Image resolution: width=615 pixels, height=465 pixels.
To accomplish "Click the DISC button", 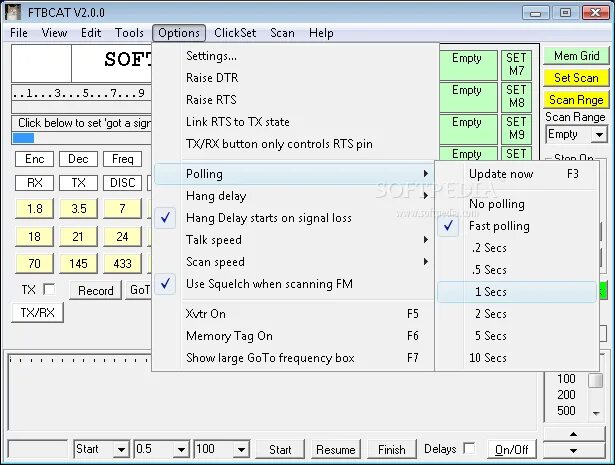I will (x=122, y=183).
